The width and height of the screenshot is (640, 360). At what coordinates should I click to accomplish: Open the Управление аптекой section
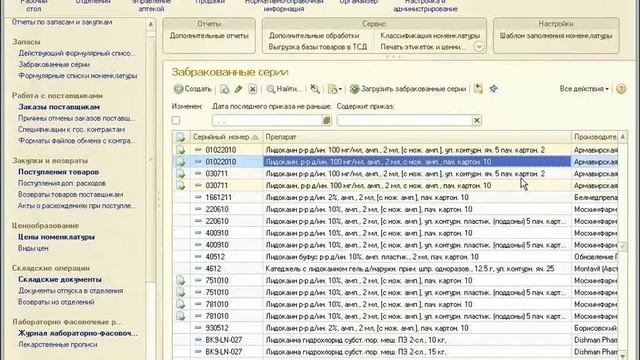pyautogui.click(x=151, y=4)
